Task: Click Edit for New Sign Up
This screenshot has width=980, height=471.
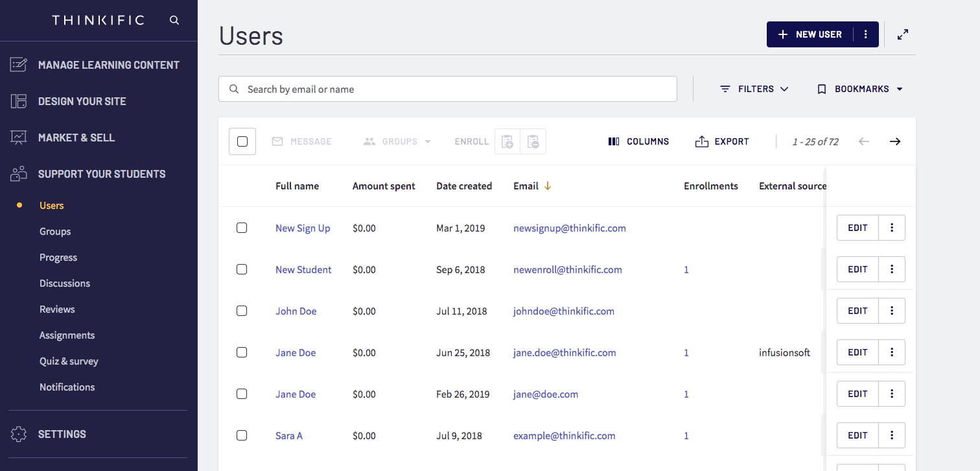Action: 857,228
